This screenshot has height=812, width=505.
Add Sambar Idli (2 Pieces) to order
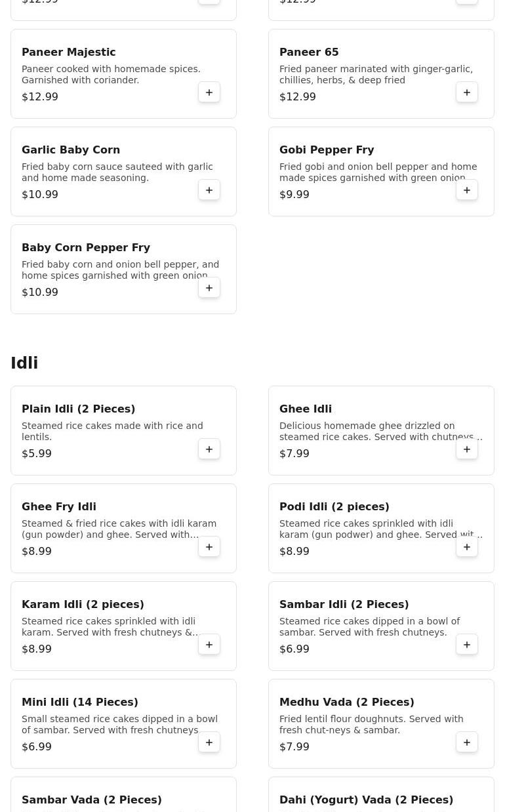coord(467,645)
